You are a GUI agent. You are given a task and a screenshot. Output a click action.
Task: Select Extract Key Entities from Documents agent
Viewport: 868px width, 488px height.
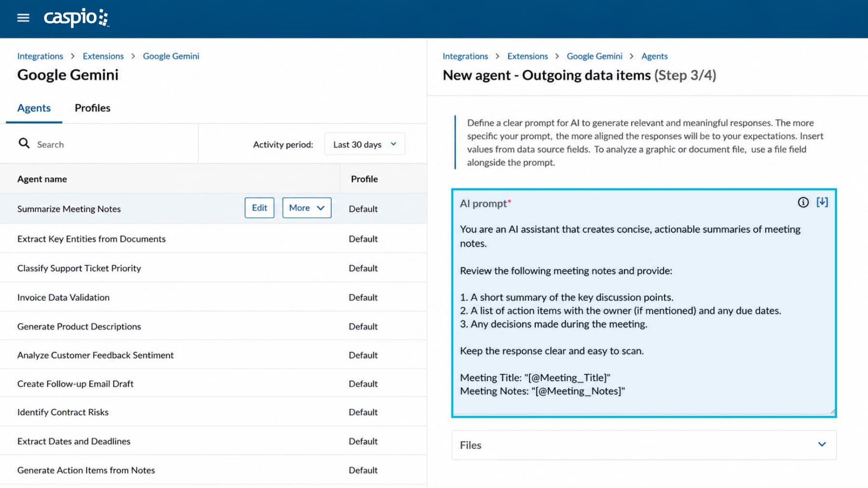(x=92, y=238)
